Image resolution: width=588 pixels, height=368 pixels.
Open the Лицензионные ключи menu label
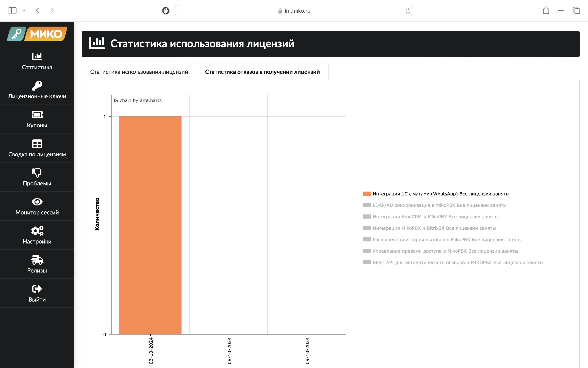pyautogui.click(x=37, y=96)
